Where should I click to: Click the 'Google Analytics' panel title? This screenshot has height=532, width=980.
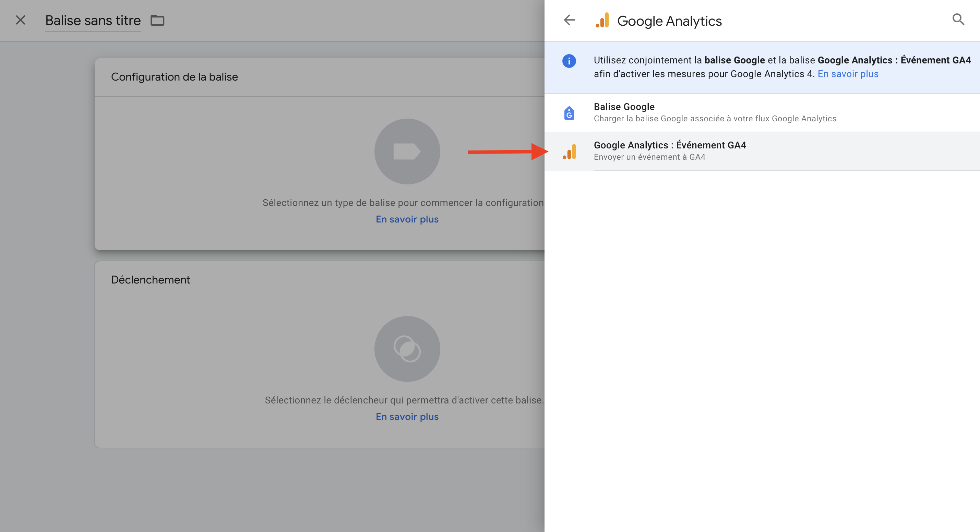[x=669, y=21]
